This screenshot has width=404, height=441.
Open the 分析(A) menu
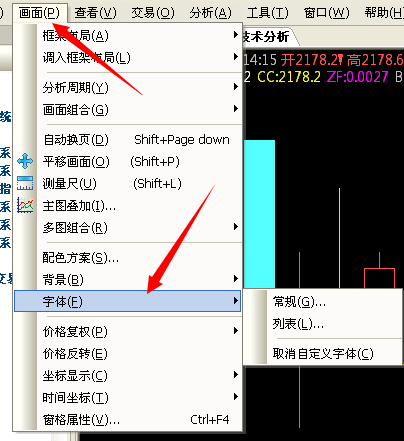[x=211, y=13]
